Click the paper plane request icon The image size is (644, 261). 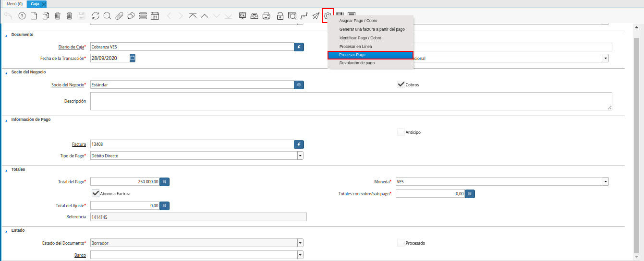pyautogui.click(x=316, y=16)
